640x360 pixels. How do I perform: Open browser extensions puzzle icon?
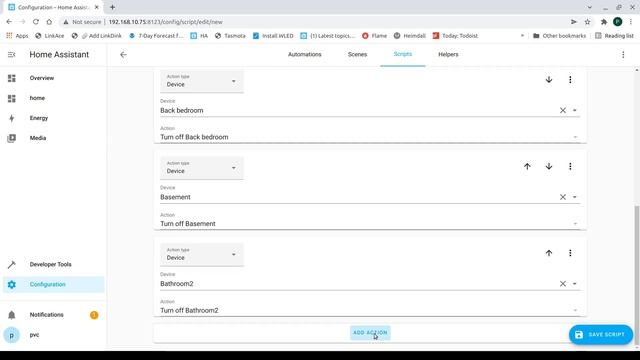tap(604, 22)
